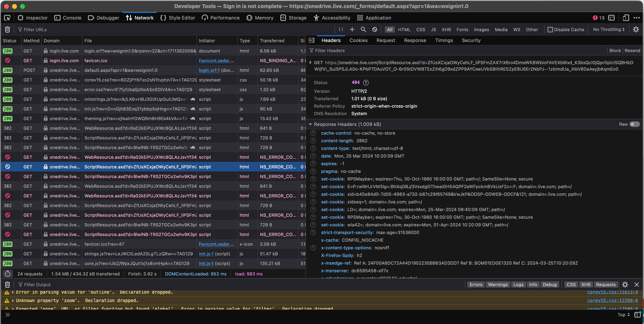The height and width of the screenshot is (324, 644).
Task: Collapse the request details pane icon
Action: click(x=312, y=40)
